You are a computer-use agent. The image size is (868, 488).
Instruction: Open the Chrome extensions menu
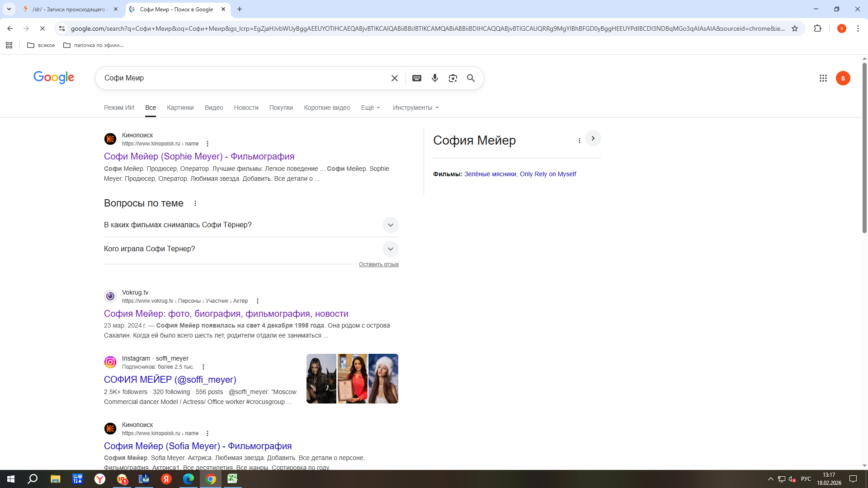click(x=817, y=28)
